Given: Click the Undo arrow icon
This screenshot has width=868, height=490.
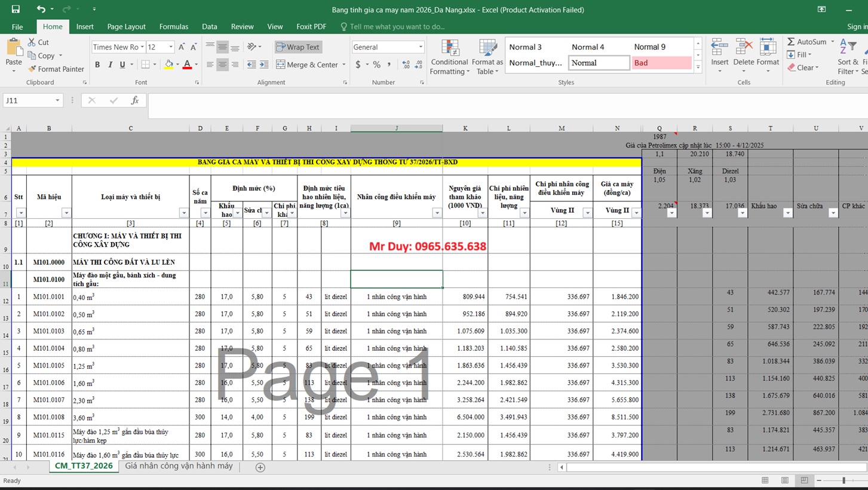Looking at the screenshot, I should pyautogui.click(x=41, y=9).
